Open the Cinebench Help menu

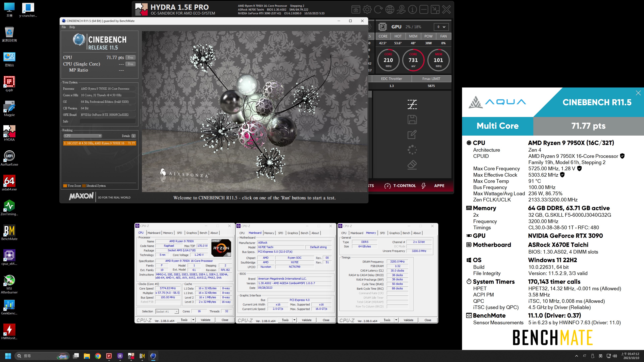pos(72,27)
